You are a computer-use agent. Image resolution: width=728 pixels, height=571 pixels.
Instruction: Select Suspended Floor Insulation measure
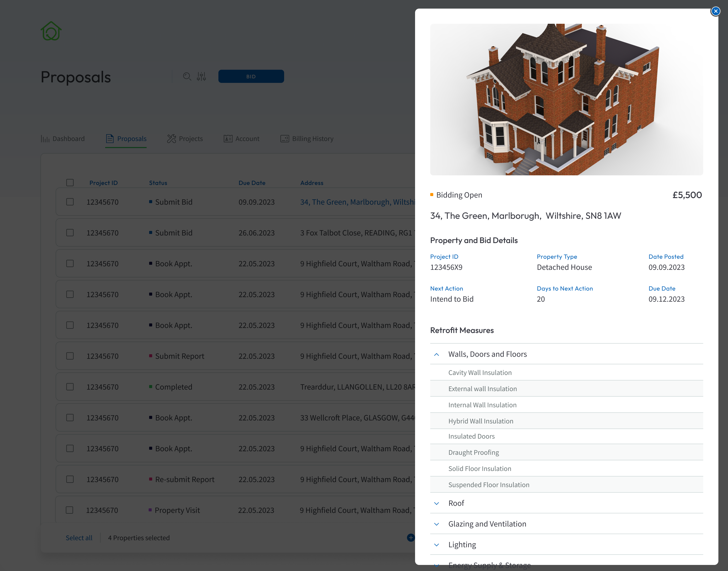(x=566, y=484)
